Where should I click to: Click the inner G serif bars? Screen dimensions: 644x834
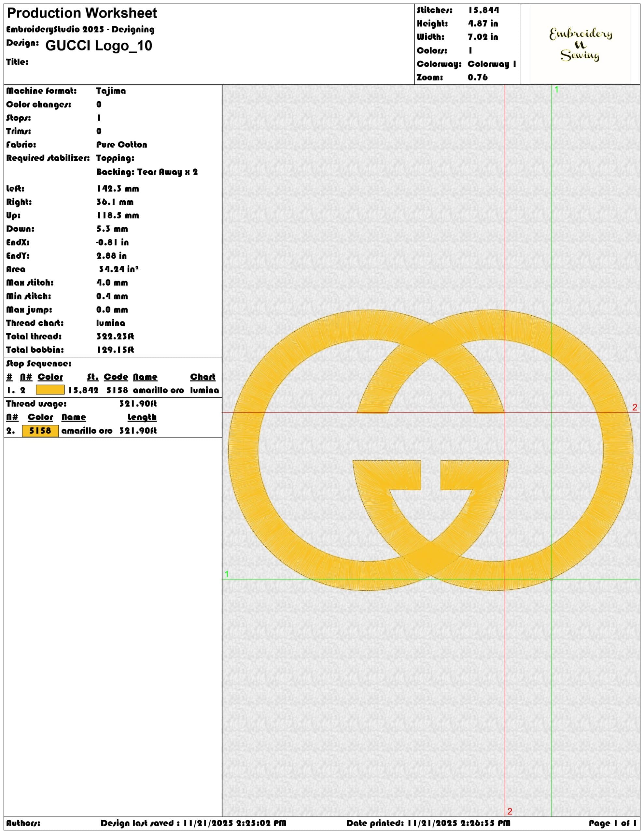(431, 475)
